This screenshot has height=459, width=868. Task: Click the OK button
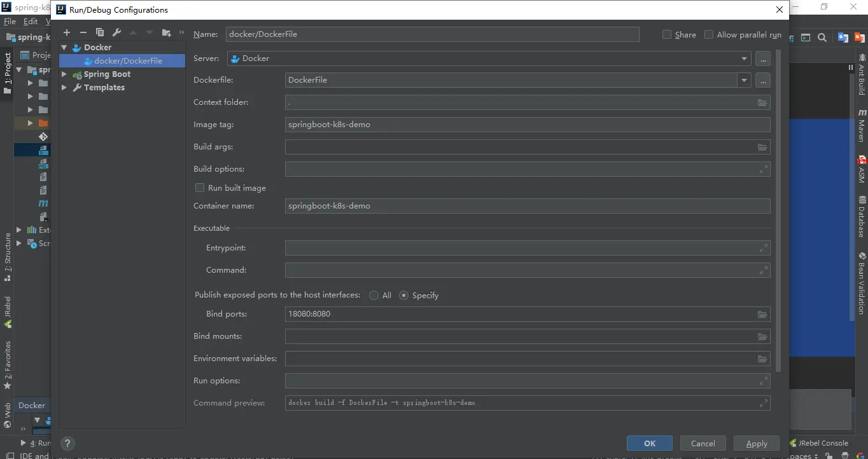[x=650, y=444]
